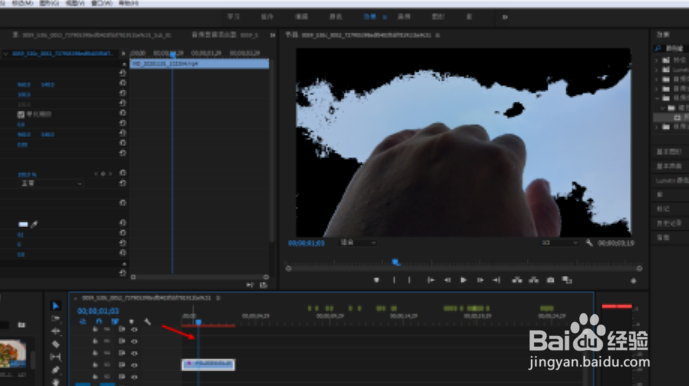Image resolution: width=689 pixels, height=386 pixels.
Task: Reset the Blend Mode parameter
Action: (123, 183)
